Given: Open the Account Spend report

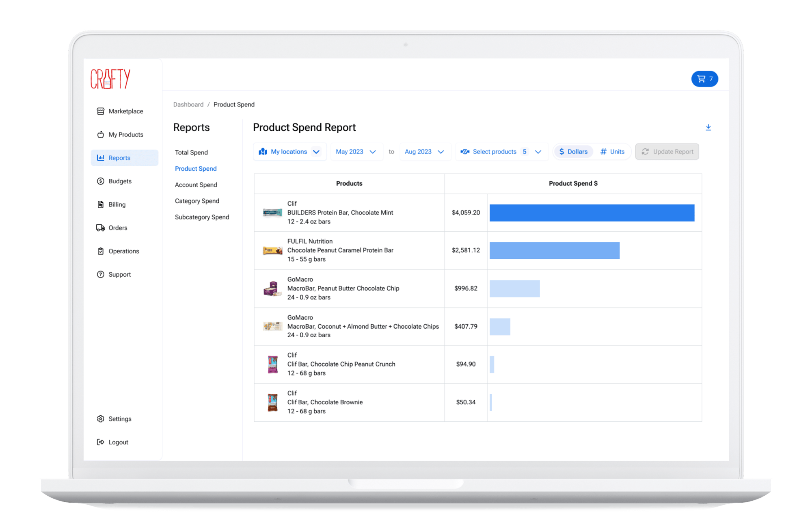Looking at the screenshot, I should tap(196, 185).
